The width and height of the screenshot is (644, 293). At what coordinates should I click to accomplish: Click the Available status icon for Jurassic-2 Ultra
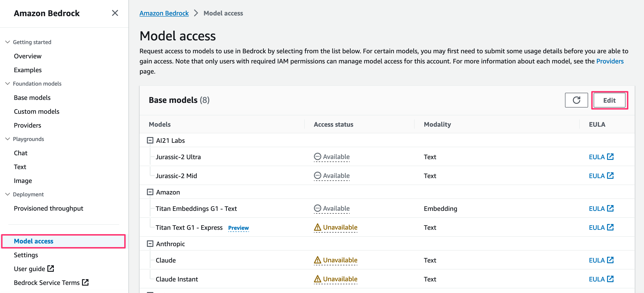point(317,157)
